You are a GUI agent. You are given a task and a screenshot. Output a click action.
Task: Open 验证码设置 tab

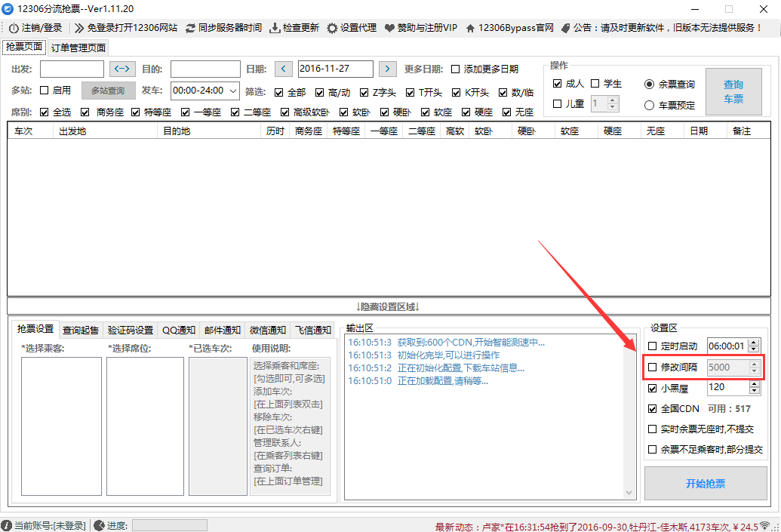pyautogui.click(x=131, y=330)
